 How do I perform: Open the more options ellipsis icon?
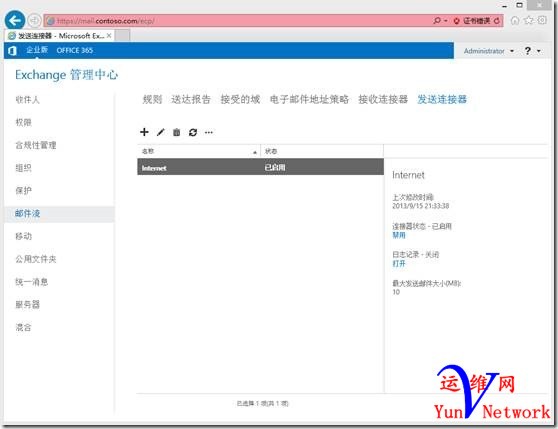click(x=209, y=133)
